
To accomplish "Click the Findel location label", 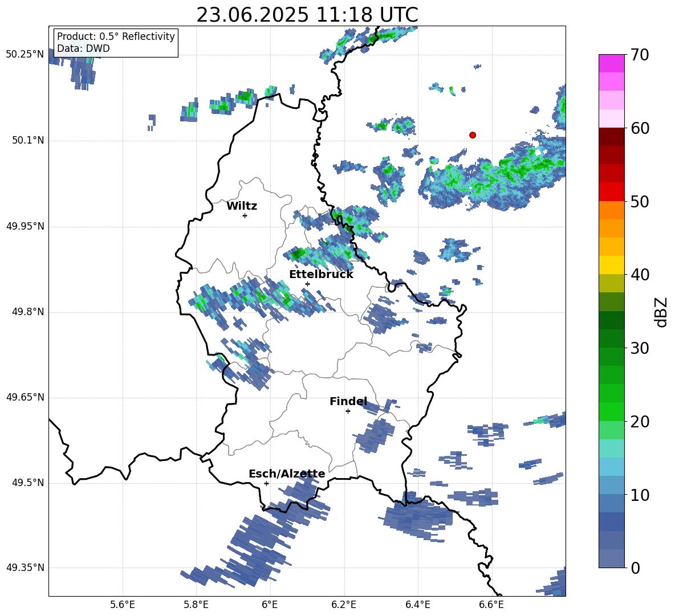I will pos(348,401).
